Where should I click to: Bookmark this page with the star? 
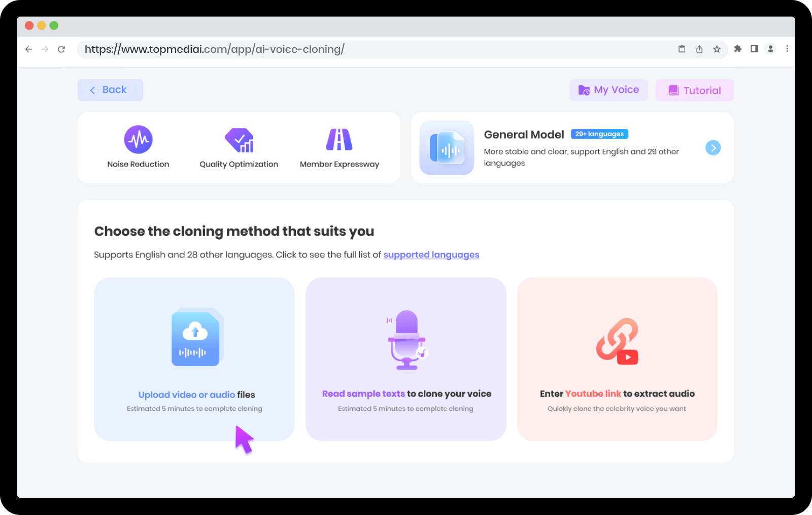pyautogui.click(x=717, y=49)
